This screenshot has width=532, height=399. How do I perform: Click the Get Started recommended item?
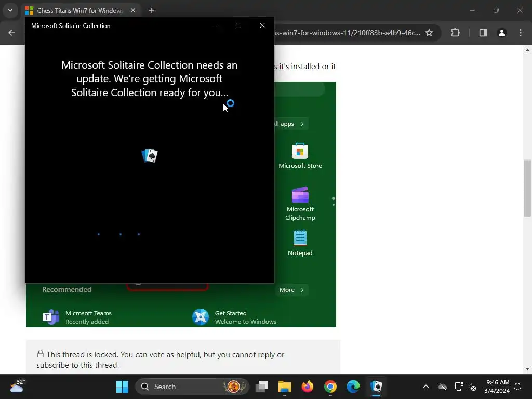point(234,317)
